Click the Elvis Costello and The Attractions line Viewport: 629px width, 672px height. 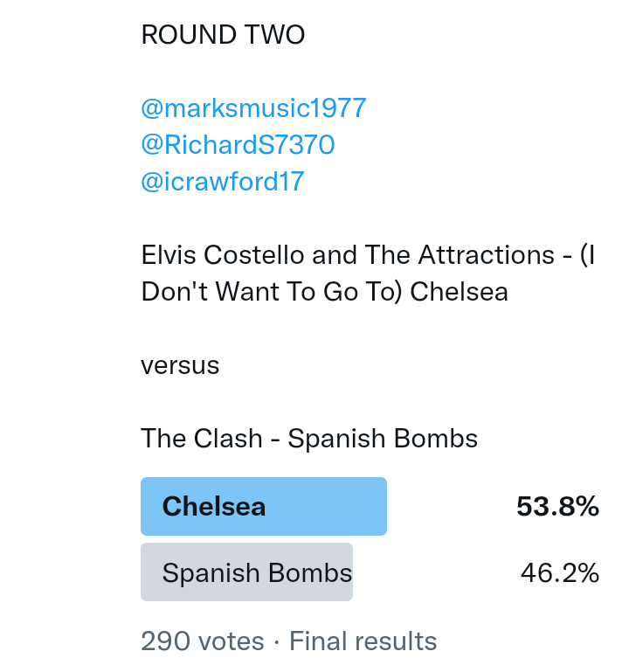click(367, 255)
